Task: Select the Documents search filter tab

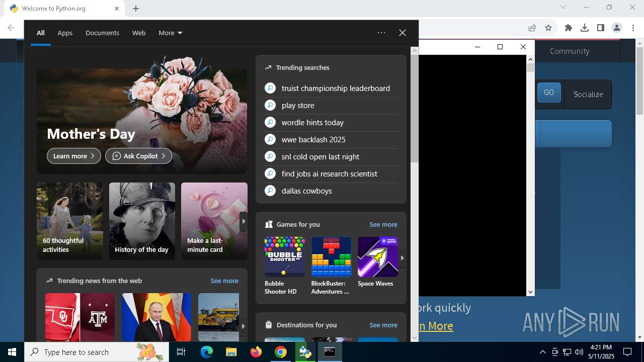Action: 102,33
